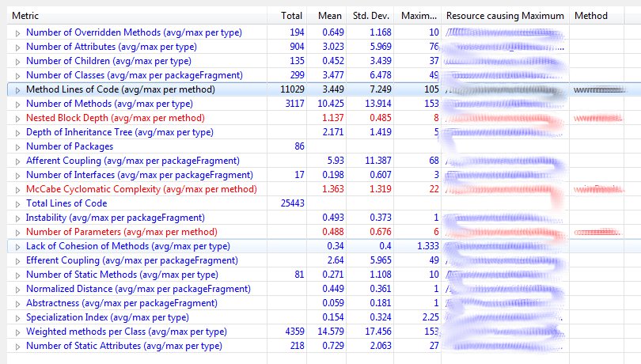Click maximum value 105

pos(432,89)
